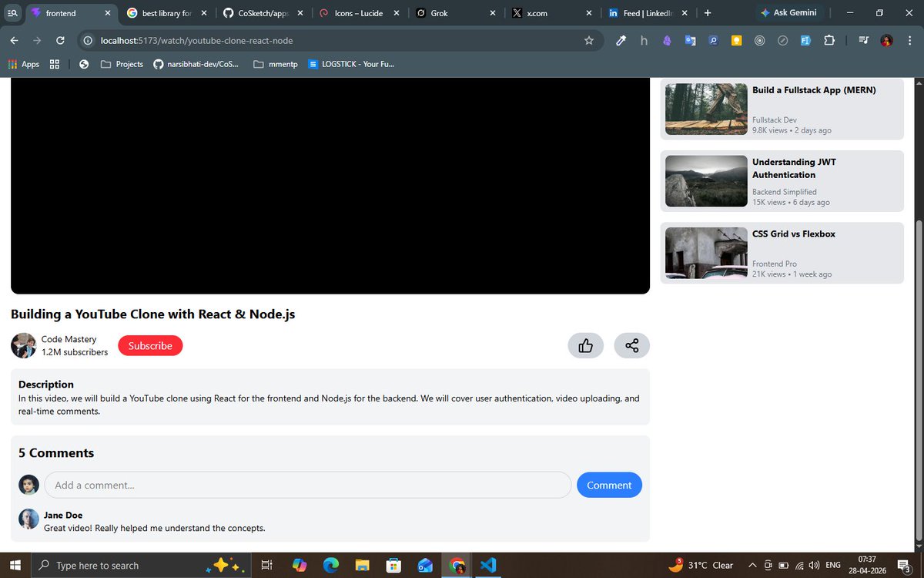Open the yellow lightbulb Keep extension
924x578 pixels.
point(736,41)
